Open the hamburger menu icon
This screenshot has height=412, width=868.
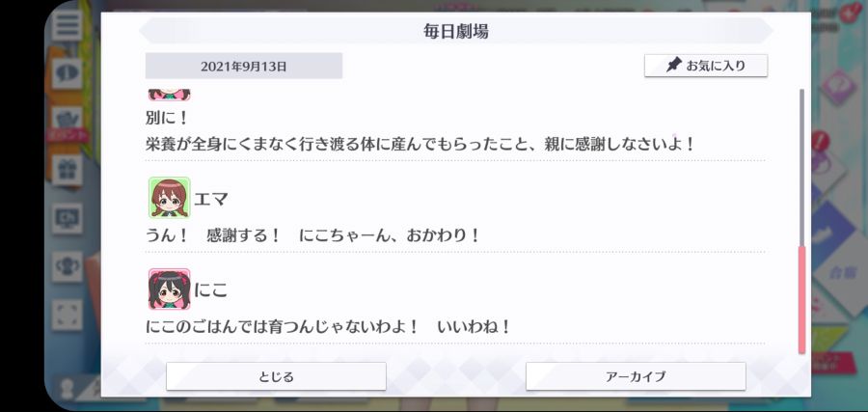pos(67,25)
